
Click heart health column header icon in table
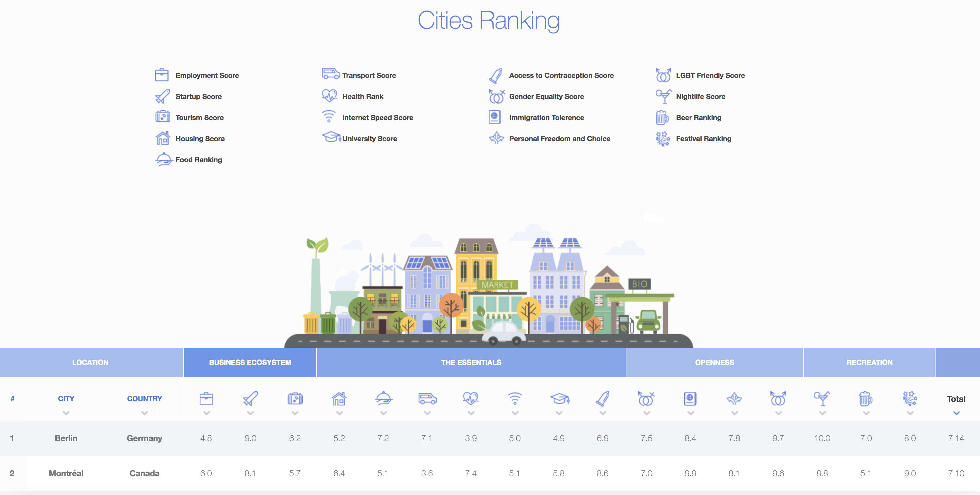[x=471, y=399]
